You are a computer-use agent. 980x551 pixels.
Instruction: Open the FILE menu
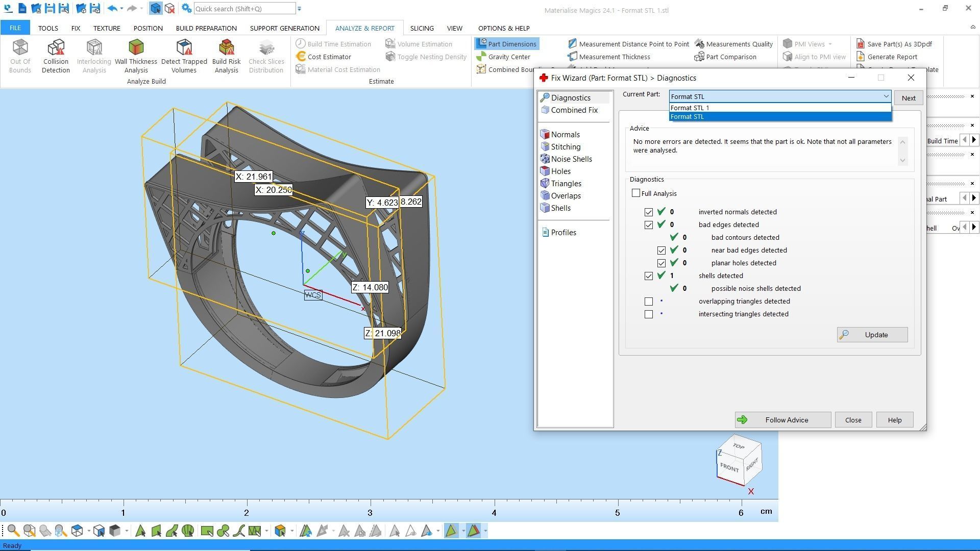[x=15, y=28]
